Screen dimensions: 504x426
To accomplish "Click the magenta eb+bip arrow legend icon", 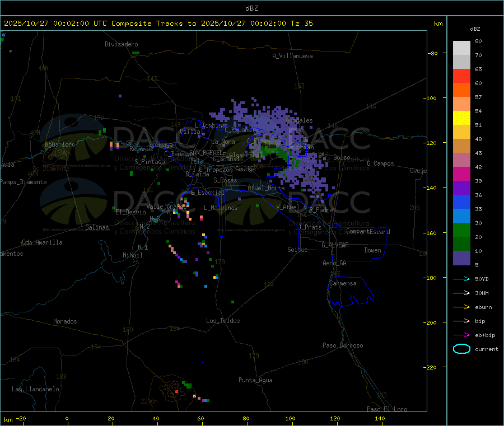I will (461, 335).
